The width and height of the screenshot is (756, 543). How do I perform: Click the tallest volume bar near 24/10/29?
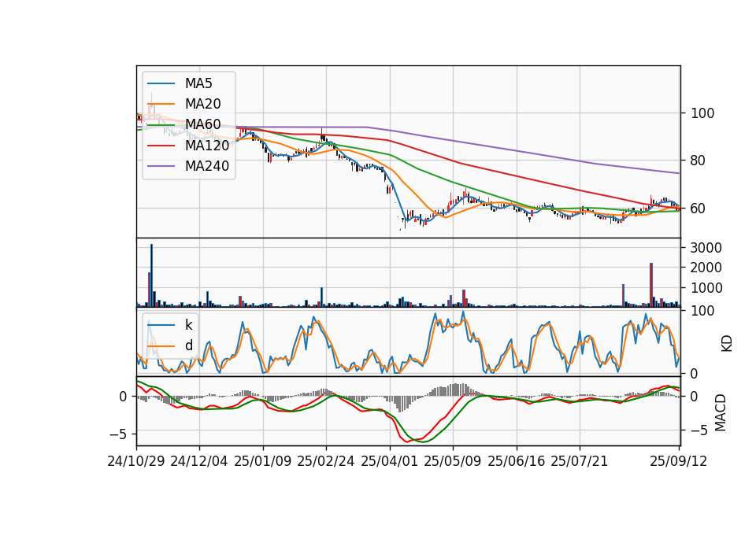pos(151,275)
